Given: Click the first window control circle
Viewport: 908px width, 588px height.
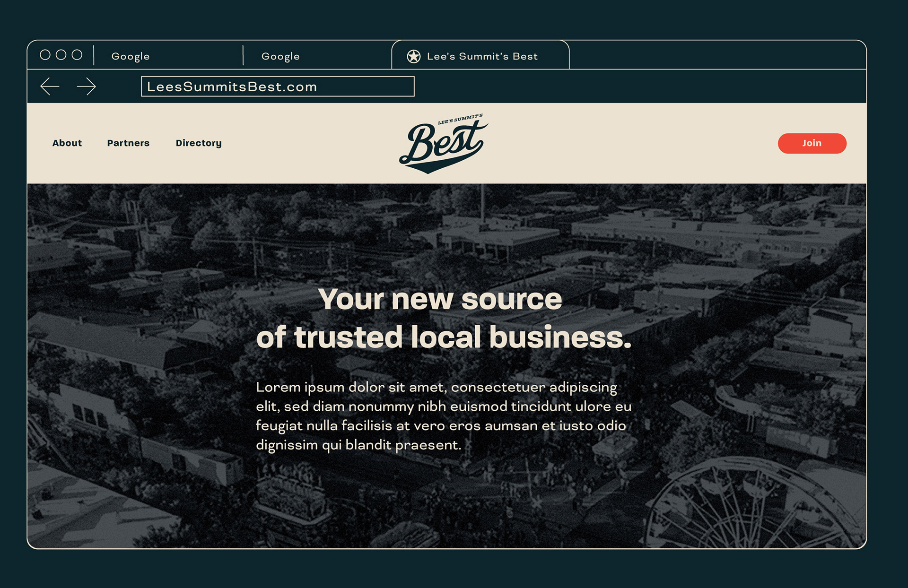Looking at the screenshot, I should click(x=45, y=55).
